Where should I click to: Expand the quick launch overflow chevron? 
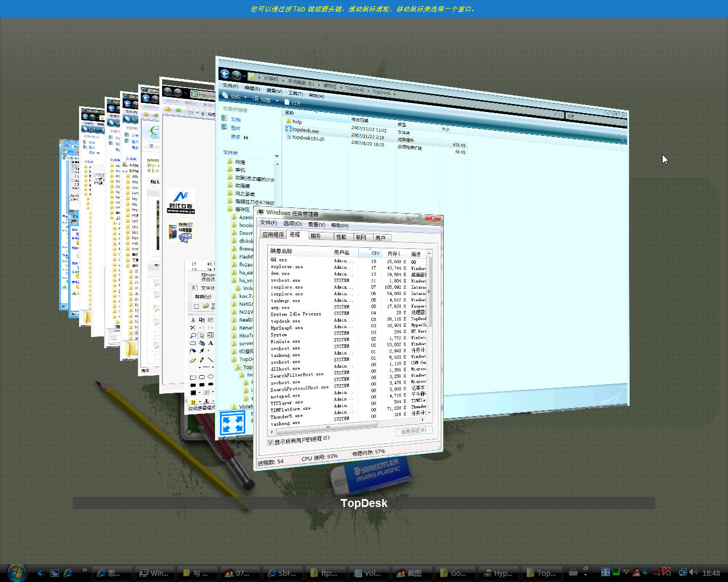[x=84, y=569]
